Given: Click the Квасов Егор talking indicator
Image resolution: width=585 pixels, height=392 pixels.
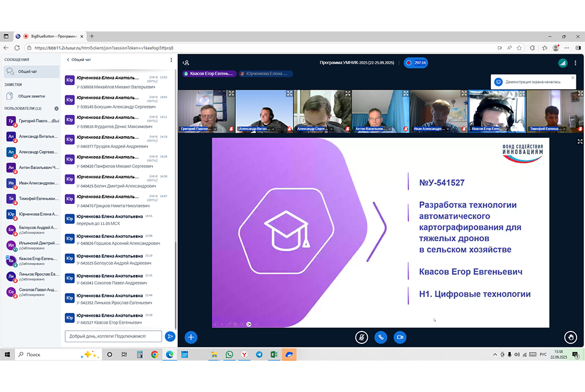Looking at the screenshot, I should click(210, 74).
